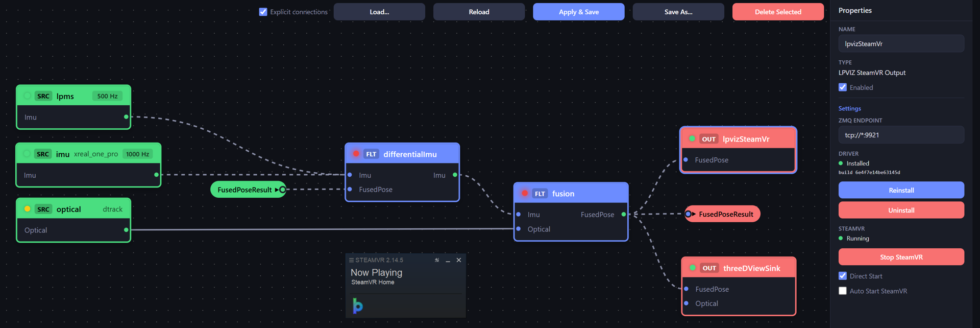Viewport: 980px width, 328px height.
Task: Click threeDViewSink Optical input port
Action: point(686,303)
